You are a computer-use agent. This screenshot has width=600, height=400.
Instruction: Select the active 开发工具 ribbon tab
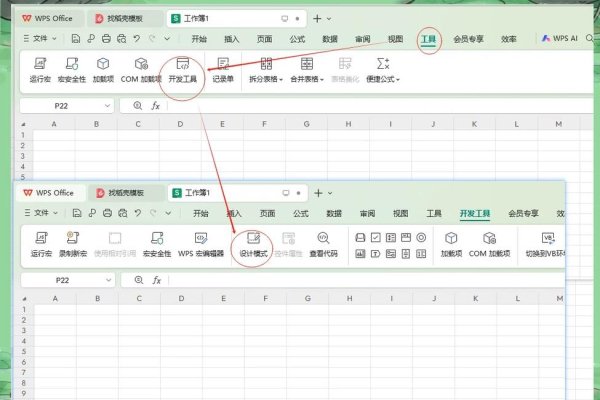tap(475, 214)
